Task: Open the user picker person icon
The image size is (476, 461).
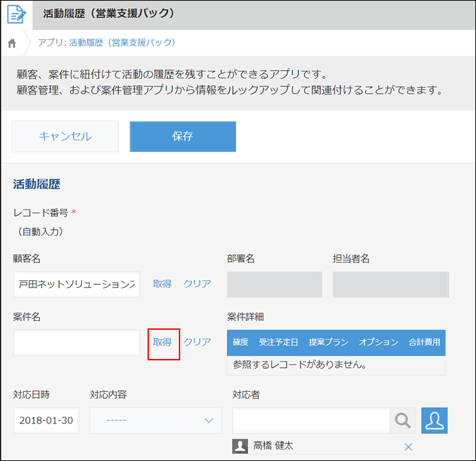Action: (x=434, y=420)
